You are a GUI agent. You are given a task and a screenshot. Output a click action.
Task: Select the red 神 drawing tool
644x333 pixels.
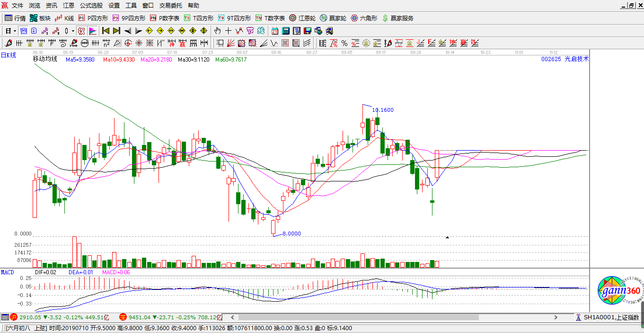172,43
